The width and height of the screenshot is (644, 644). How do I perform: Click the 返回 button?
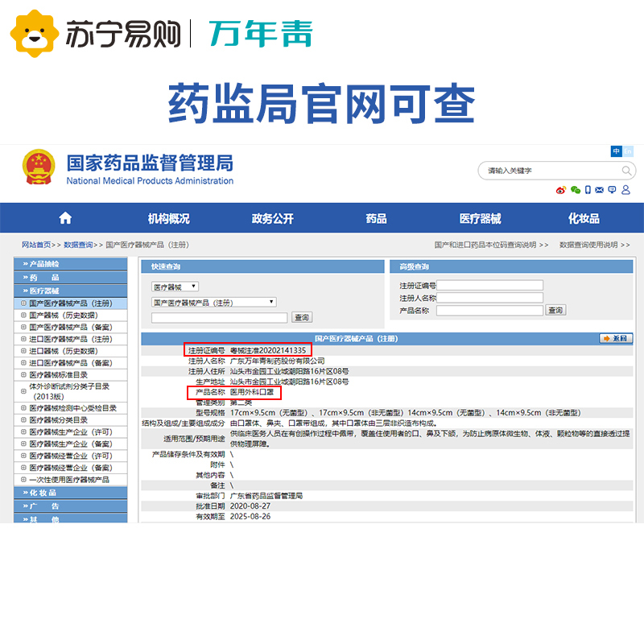tap(616, 338)
